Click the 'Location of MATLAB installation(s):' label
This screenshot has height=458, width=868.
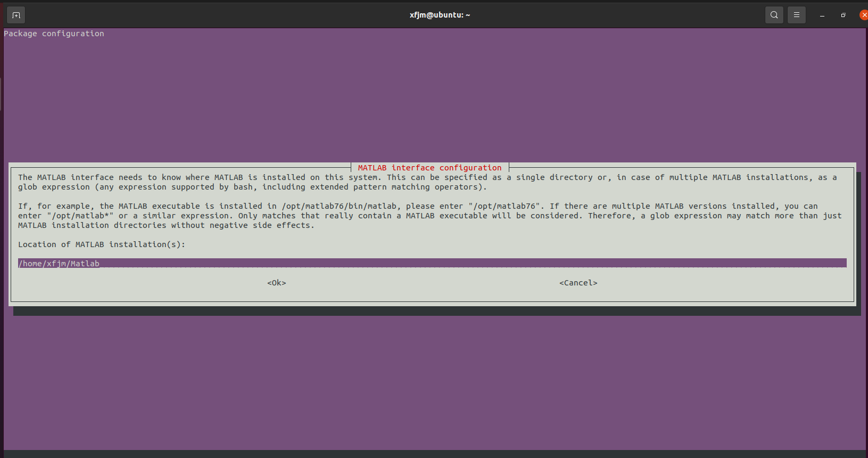[x=102, y=244]
